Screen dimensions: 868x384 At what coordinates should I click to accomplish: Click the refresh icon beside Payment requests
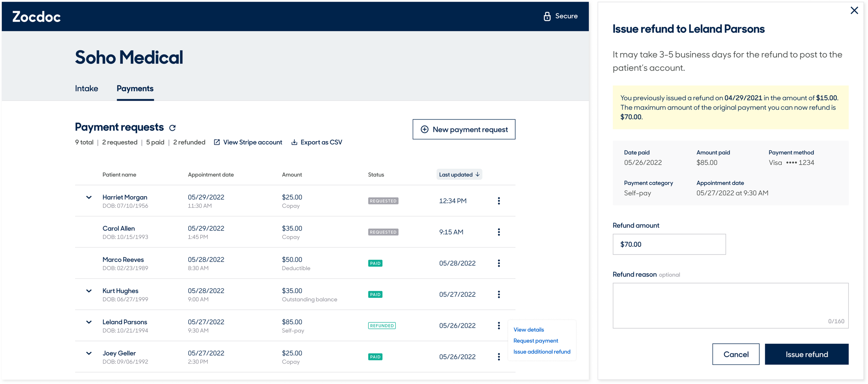[172, 128]
